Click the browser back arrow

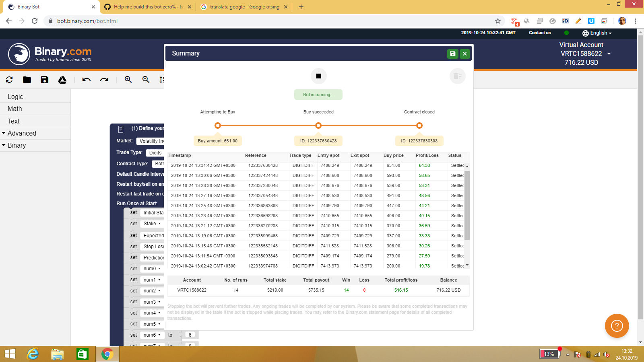pos(9,21)
